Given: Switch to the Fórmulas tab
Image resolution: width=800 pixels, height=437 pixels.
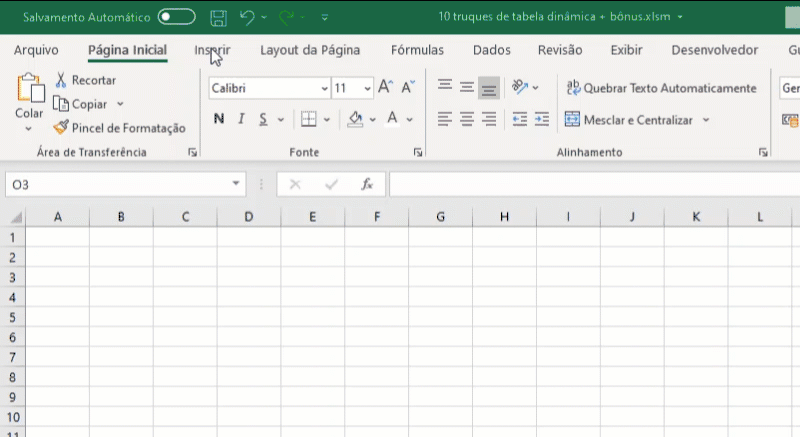Looking at the screenshot, I should (x=417, y=50).
